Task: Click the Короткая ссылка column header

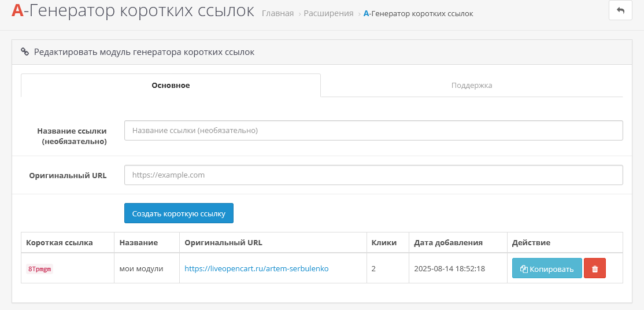Action: click(59, 242)
